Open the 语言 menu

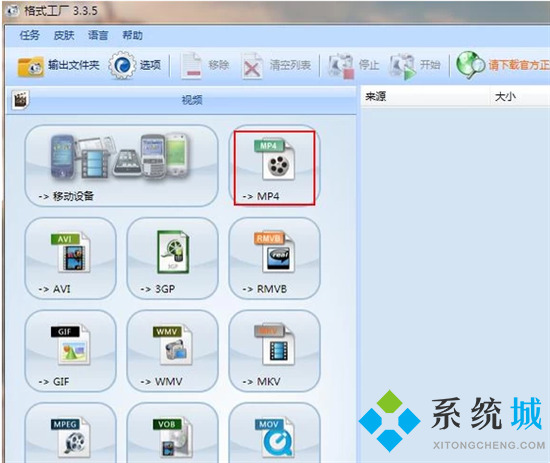98,35
